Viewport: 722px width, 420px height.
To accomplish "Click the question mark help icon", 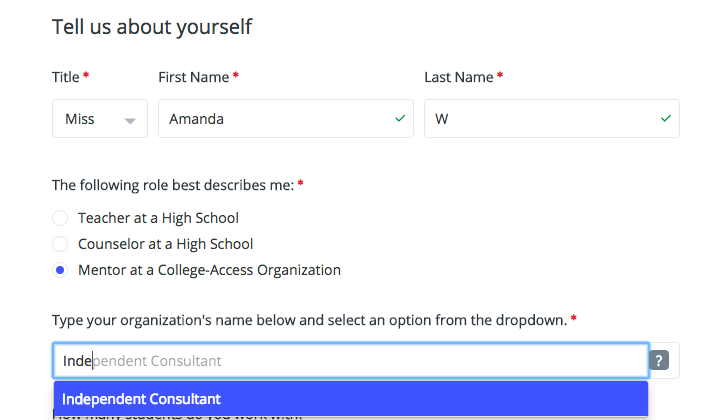I will (659, 361).
